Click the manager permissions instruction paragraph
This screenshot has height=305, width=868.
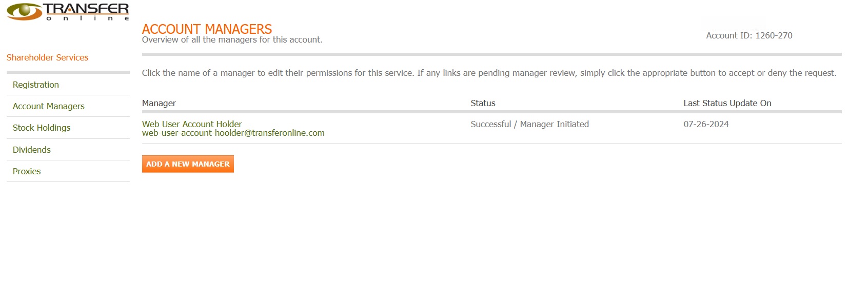click(x=488, y=73)
